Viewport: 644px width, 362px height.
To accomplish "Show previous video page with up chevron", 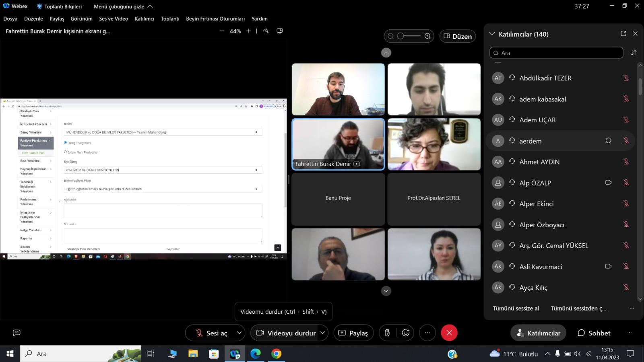I will 386,53.
